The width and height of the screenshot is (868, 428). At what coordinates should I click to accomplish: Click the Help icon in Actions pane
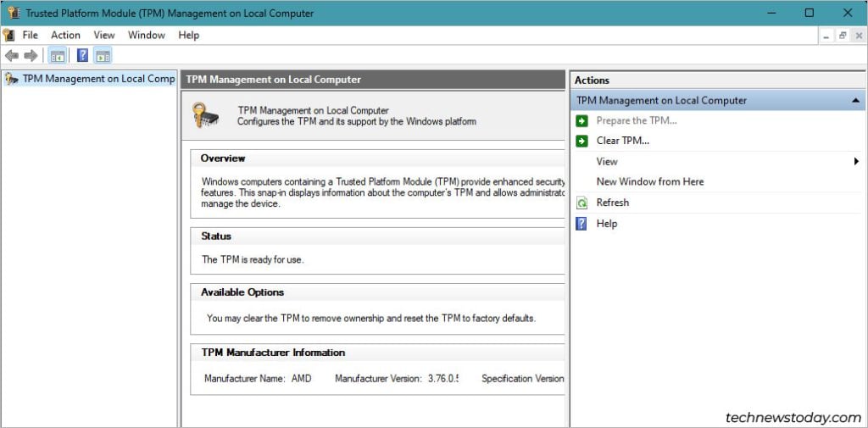(x=581, y=224)
